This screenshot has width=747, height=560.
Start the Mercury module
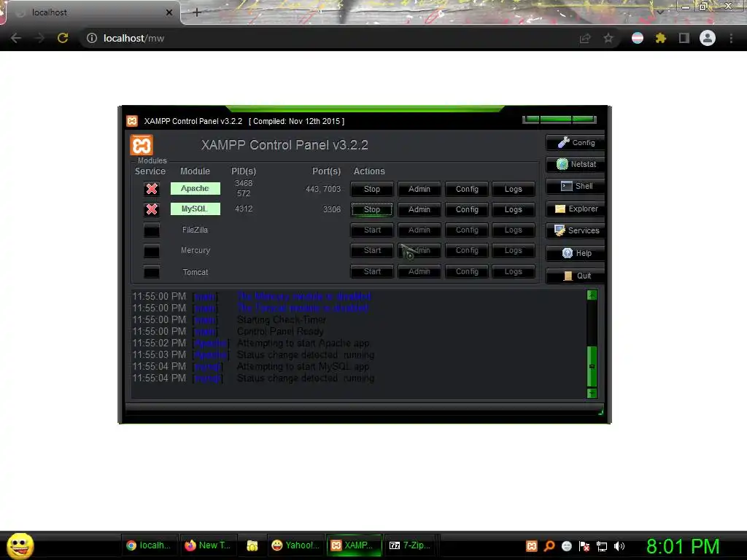[371, 251]
